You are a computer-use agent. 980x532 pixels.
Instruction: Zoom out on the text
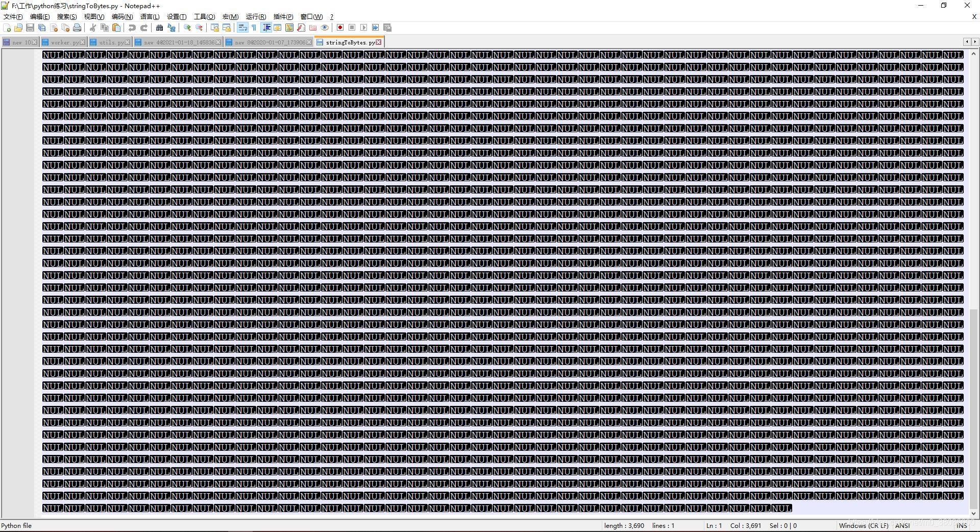pyautogui.click(x=199, y=28)
